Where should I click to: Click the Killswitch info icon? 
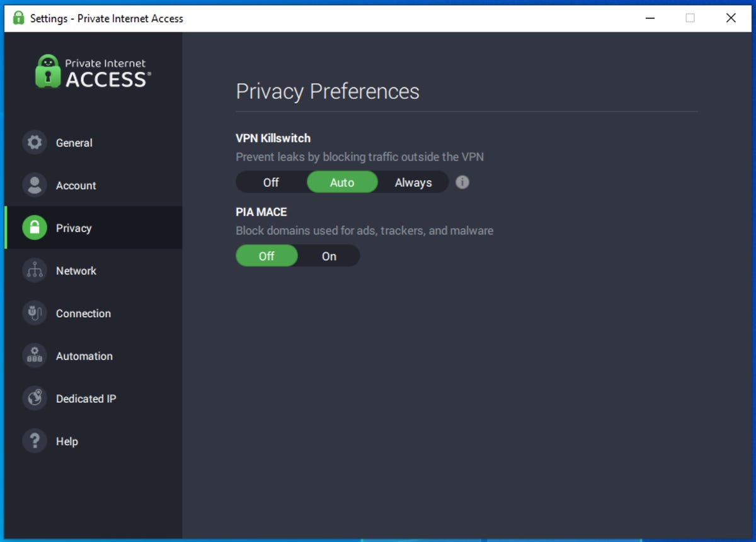click(x=462, y=183)
